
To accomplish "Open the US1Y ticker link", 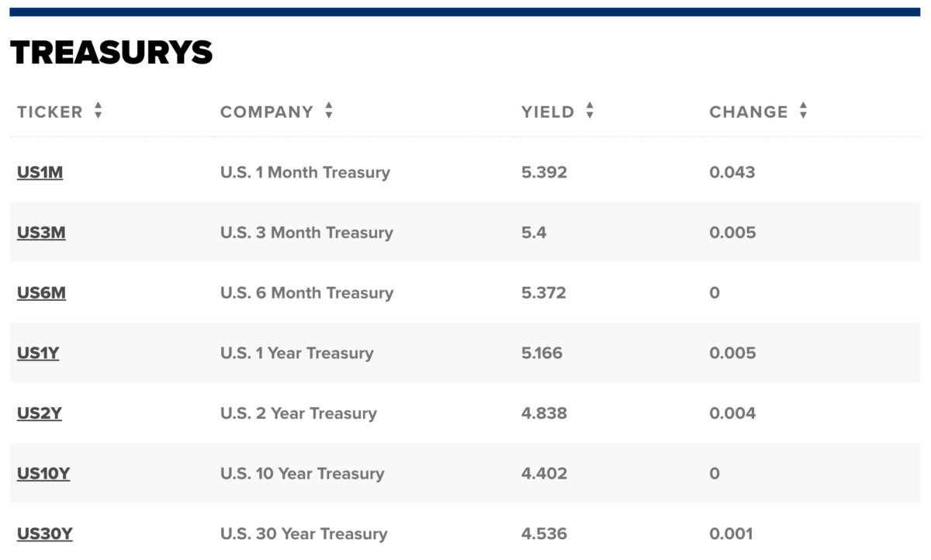I will pyautogui.click(x=38, y=353).
